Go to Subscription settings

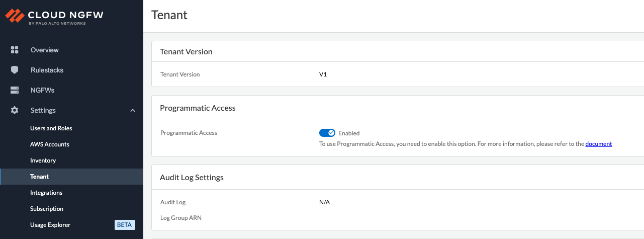coord(47,209)
